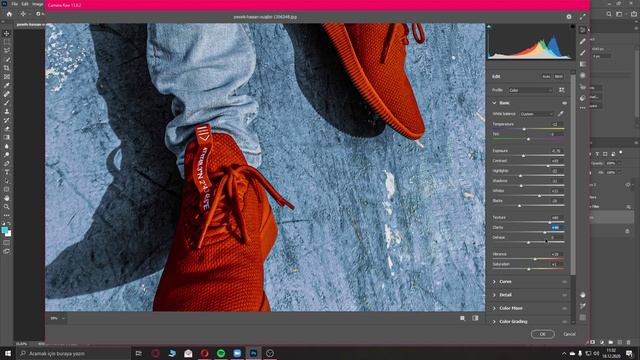Viewport: 640px width, 360px height.
Task: Select Camera Raw Graduated Filter tool
Action: coord(582,64)
